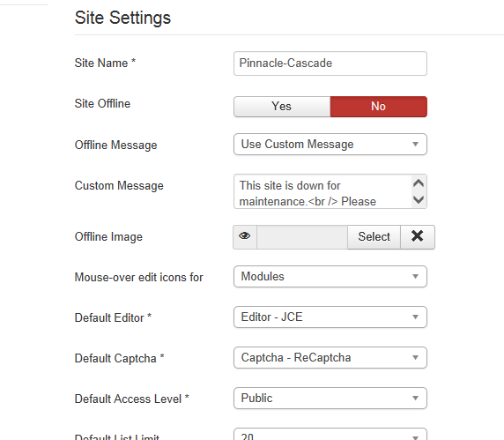
Task: Click the dropdown arrow beside Editor - JCE
Action: point(415,317)
